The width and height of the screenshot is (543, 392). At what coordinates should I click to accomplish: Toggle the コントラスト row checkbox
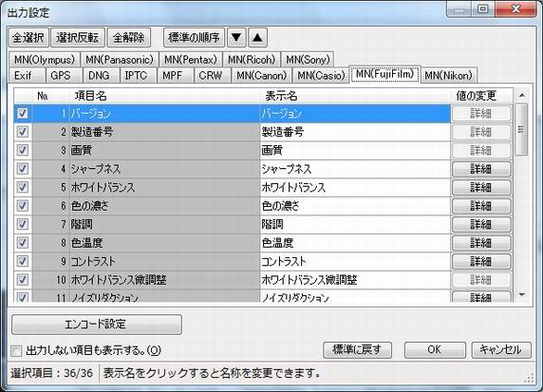coord(23,261)
